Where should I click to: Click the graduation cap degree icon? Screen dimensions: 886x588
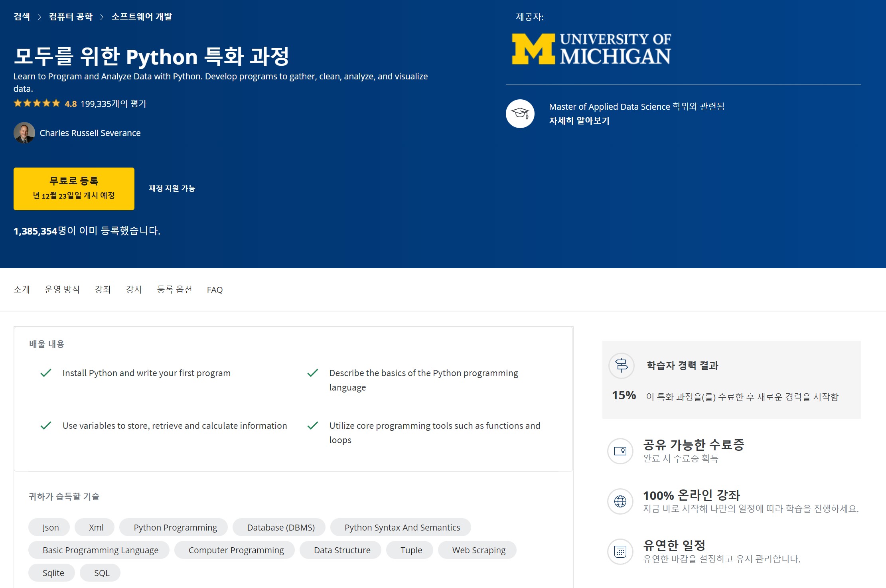pyautogui.click(x=520, y=114)
